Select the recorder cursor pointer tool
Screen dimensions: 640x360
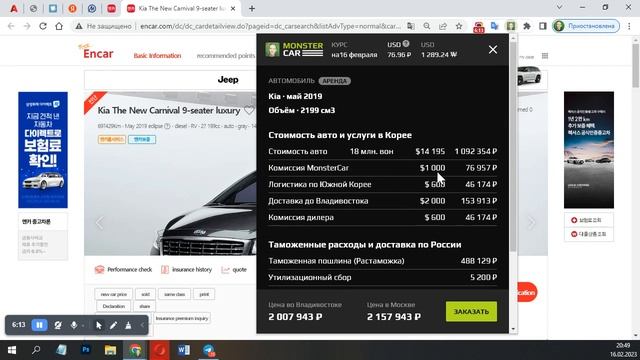[x=98, y=325]
